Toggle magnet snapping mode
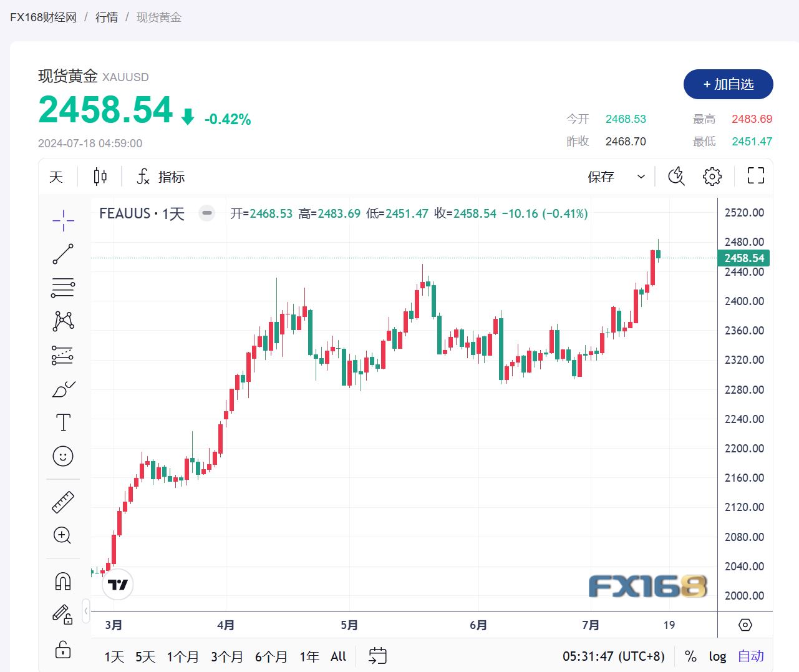Screen dimensions: 799x672 pos(62,580)
